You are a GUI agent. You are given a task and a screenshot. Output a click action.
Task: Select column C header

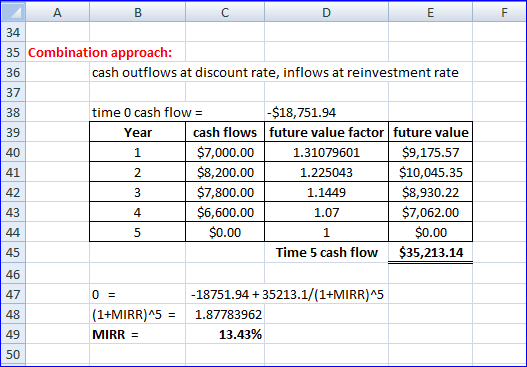tap(225, 12)
